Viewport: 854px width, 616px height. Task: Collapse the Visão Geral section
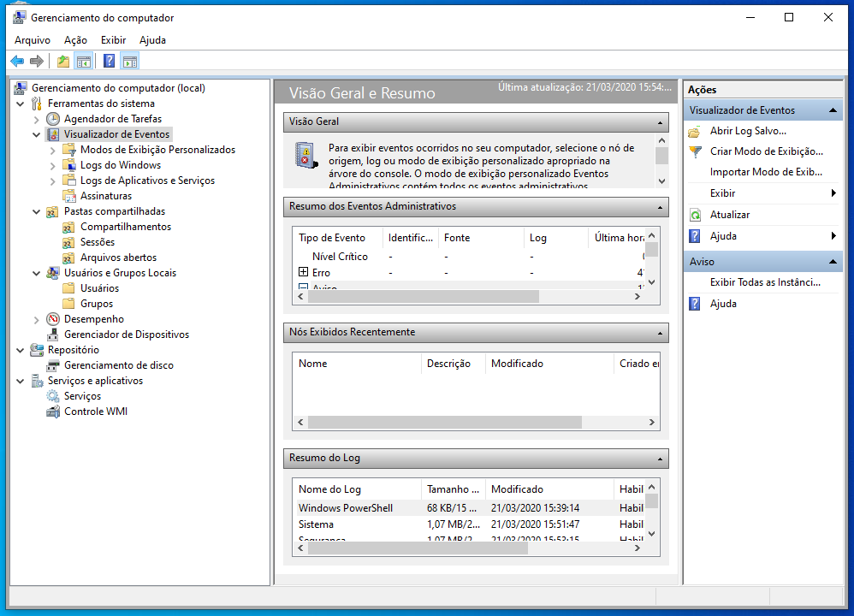click(x=660, y=122)
